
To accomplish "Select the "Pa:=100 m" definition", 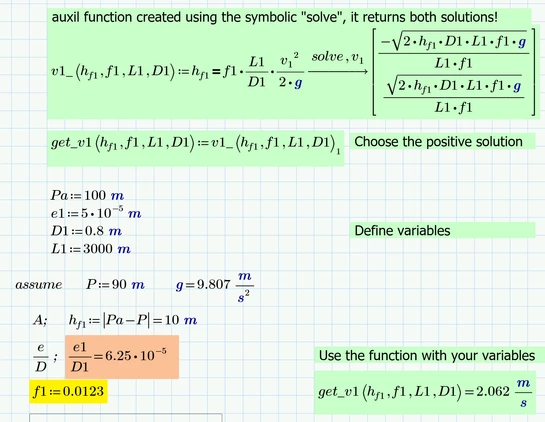I will tap(87, 195).
